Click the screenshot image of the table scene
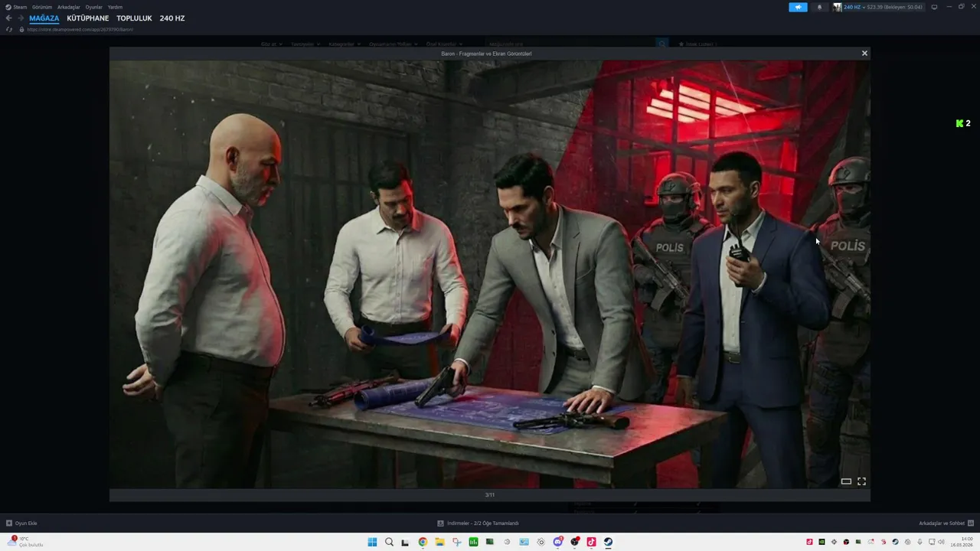980x551 pixels. [489, 274]
